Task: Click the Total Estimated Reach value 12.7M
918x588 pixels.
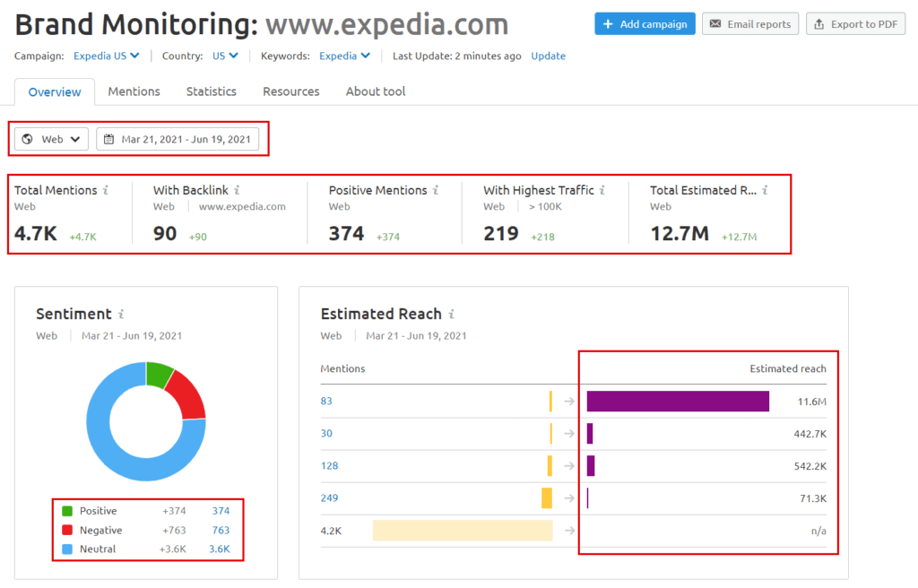Action: tap(680, 234)
